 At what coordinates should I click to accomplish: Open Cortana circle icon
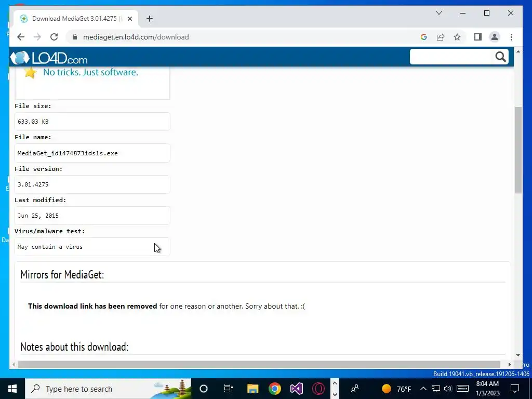pyautogui.click(x=204, y=389)
